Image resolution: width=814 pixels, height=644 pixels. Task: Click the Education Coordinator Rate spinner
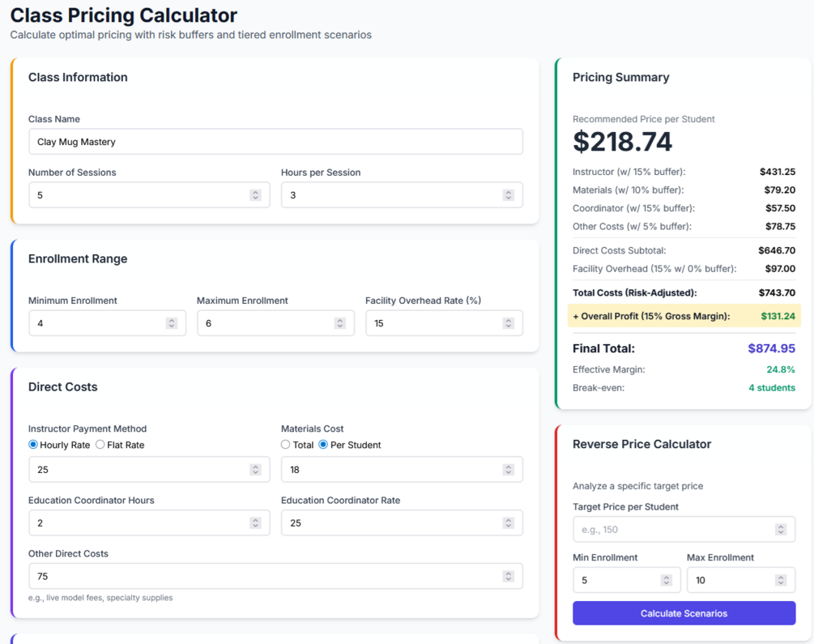coord(508,523)
